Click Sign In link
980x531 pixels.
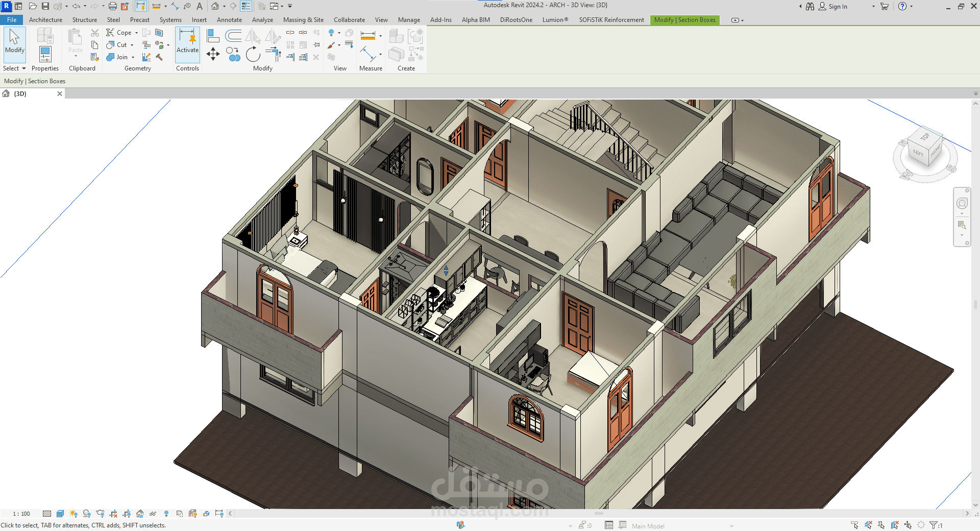coord(838,7)
